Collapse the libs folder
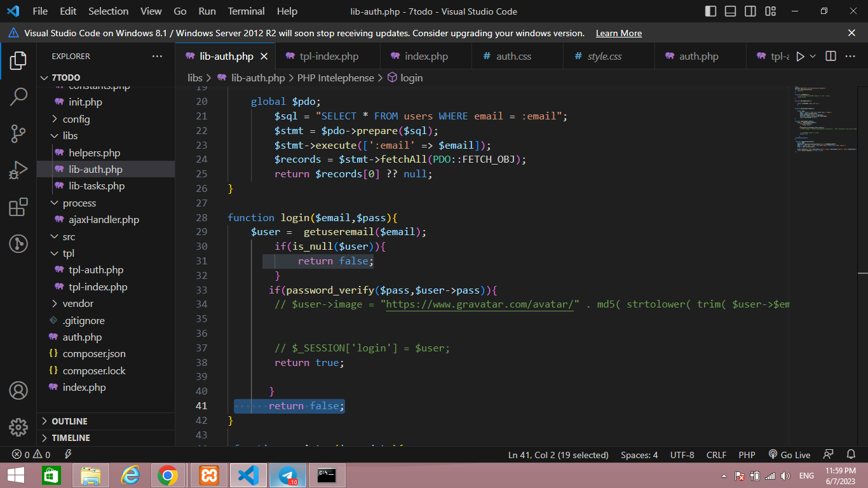Viewport: 868px width, 488px height. pos(105,135)
